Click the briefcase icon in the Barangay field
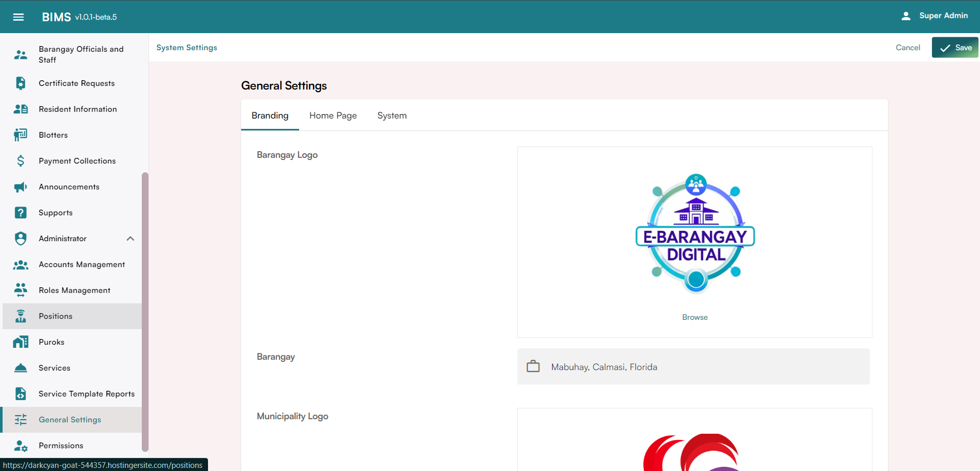The height and width of the screenshot is (471, 980). click(533, 366)
